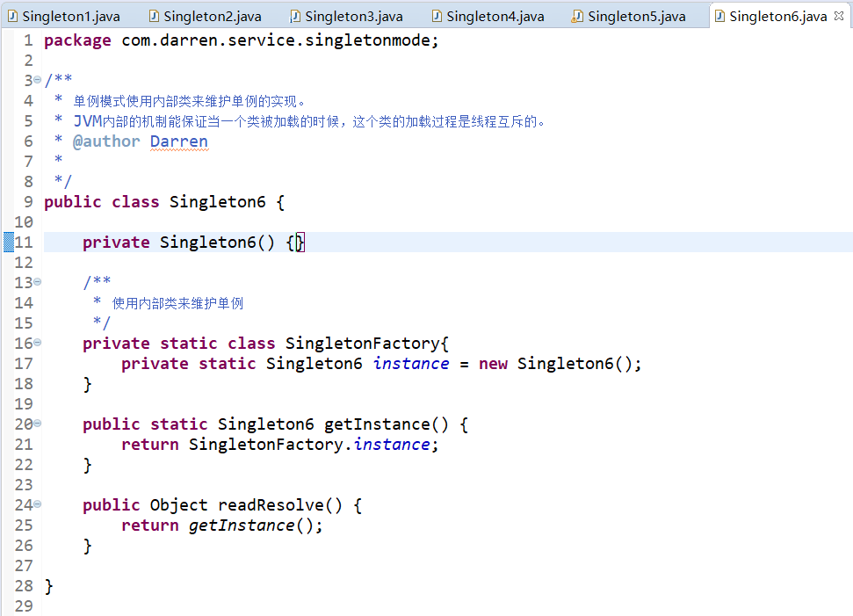Click the readResolve method name on line 24

coord(271,505)
